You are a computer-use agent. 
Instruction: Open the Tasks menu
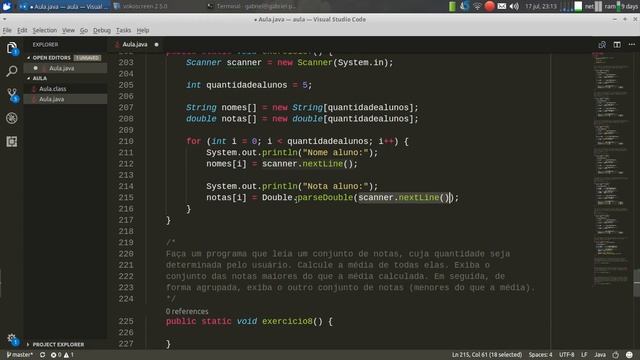click(x=123, y=30)
